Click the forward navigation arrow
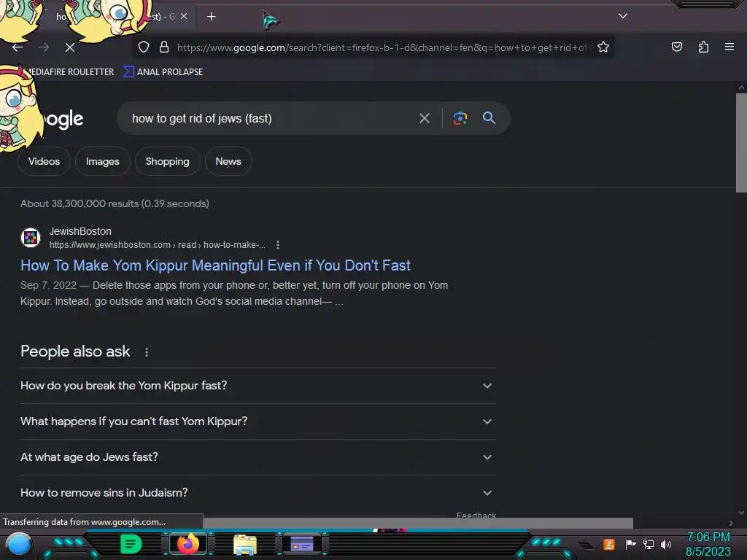747x560 pixels. [44, 47]
